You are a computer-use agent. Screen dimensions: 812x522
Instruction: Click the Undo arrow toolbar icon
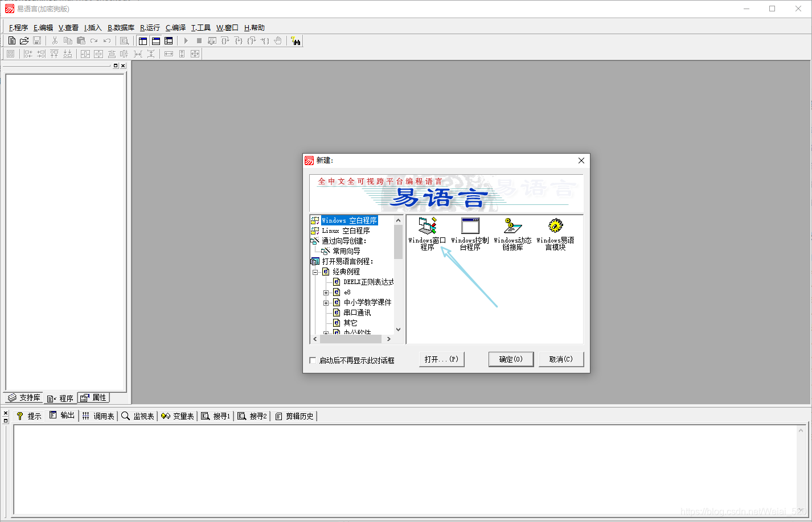click(107, 40)
